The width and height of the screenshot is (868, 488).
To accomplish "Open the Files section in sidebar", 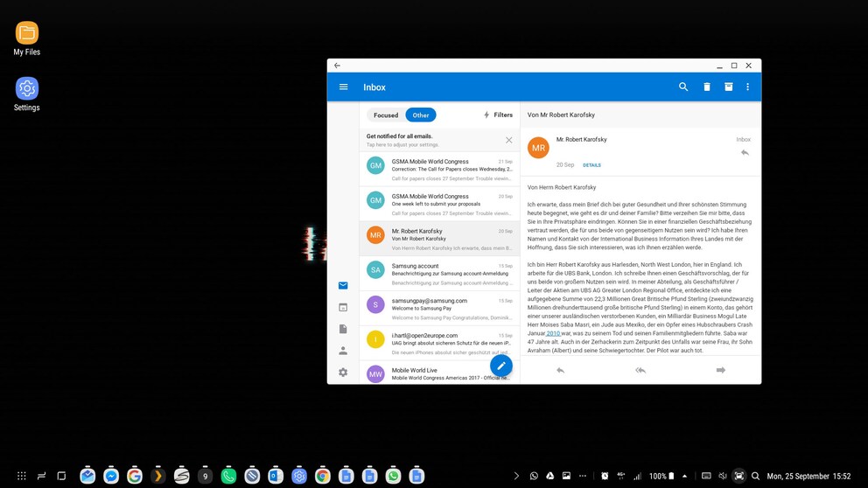I will (x=343, y=329).
